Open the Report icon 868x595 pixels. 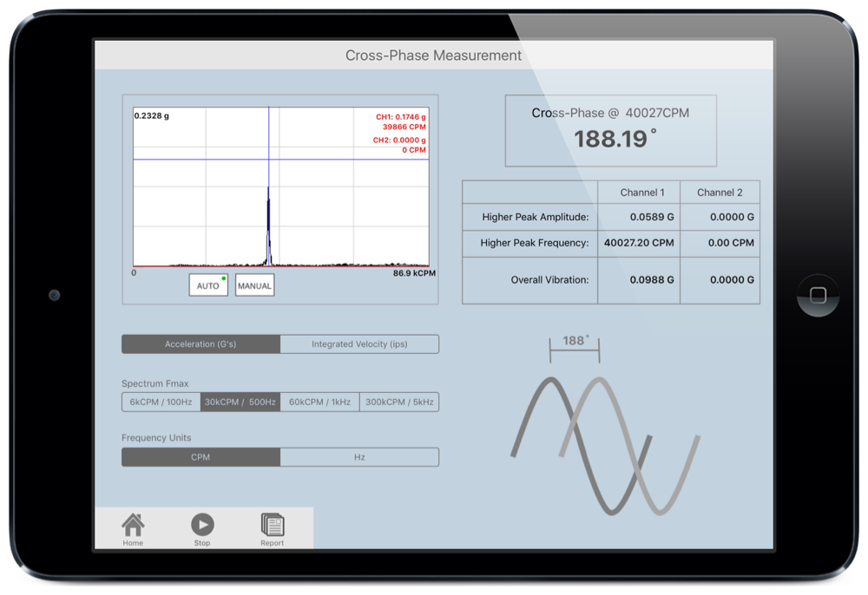(x=273, y=528)
